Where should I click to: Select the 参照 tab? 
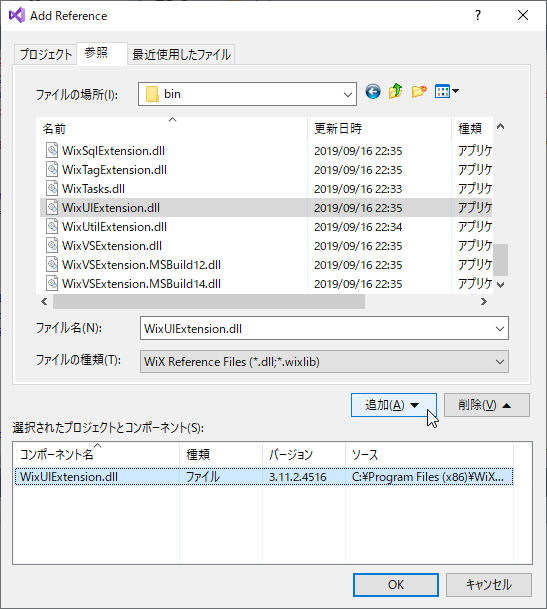tap(102, 53)
